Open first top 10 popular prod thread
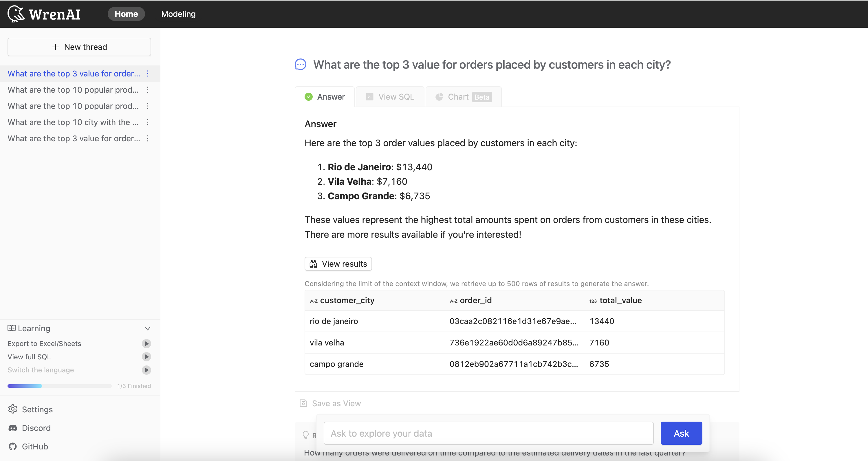The image size is (868, 461). (x=73, y=90)
